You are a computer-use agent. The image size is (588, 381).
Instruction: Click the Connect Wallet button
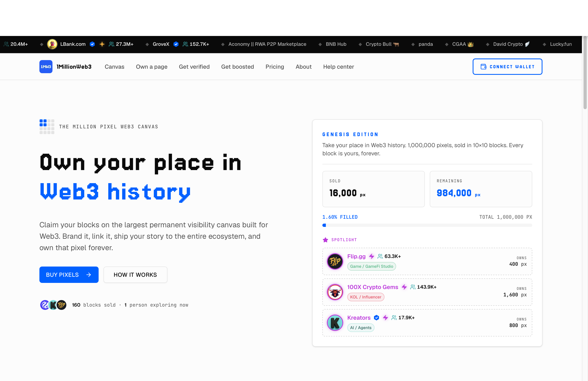click(x=508, y=67)
